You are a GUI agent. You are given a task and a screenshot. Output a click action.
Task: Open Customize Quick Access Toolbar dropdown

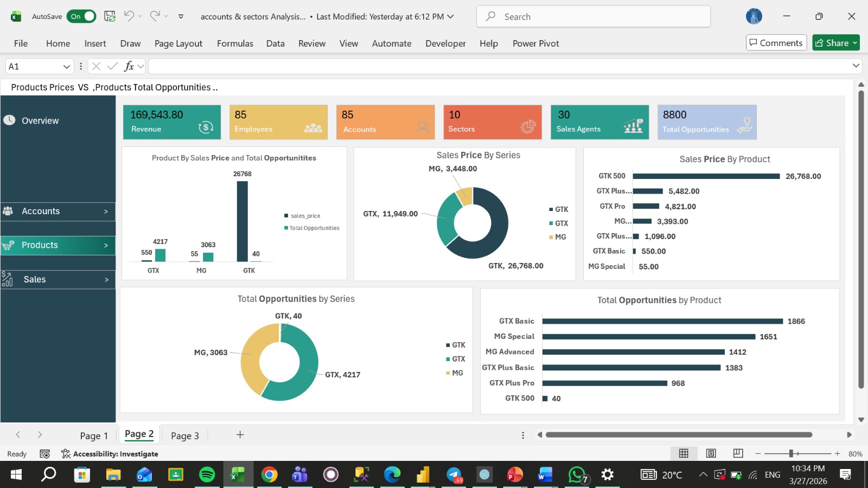click(181, 16)
